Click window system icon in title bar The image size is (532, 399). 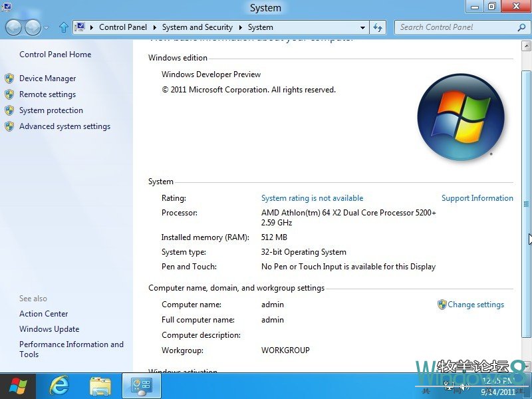click(7, 6)
